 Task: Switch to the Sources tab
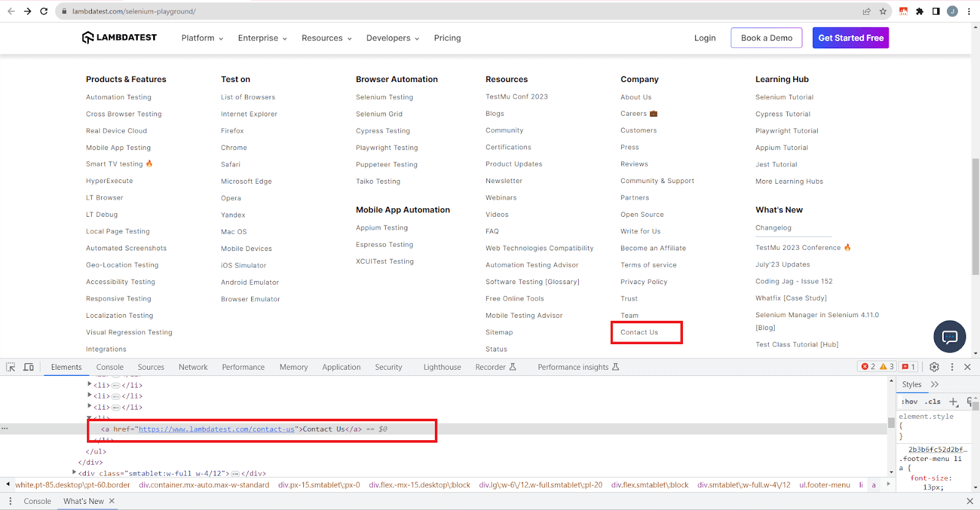coord(151,367)
